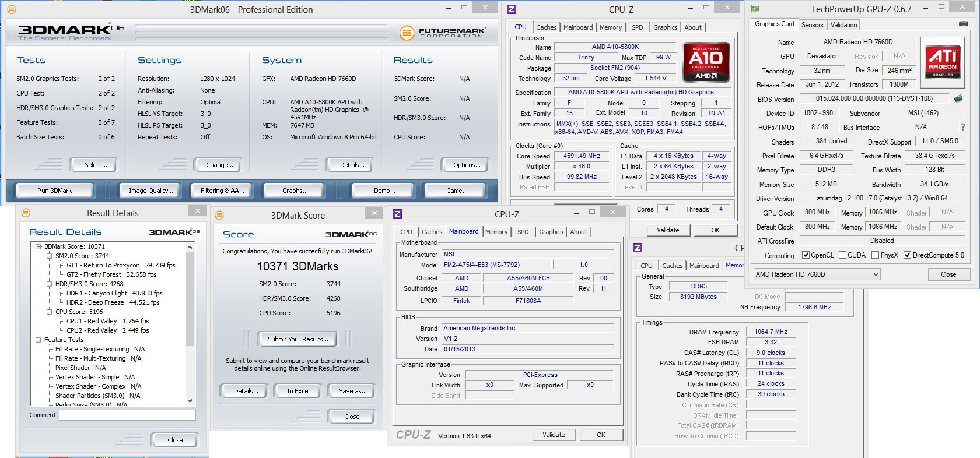Click the Run 3DMark button
Image resolution: width=980 pixels, height=458 pixels.
coord(54,191)
